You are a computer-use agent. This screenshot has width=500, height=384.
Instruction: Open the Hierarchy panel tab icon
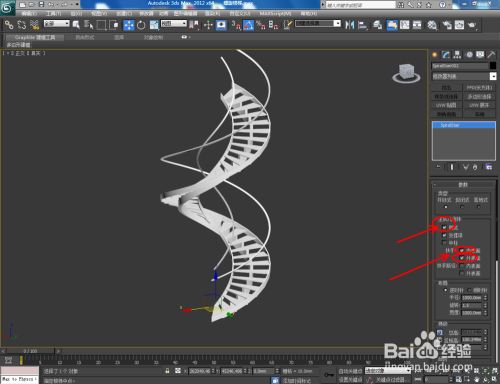[x=457, y=55]
